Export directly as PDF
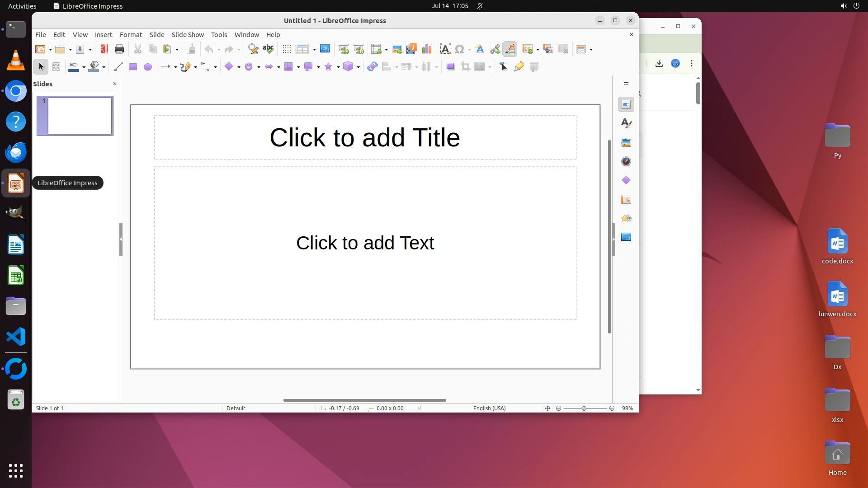This screenshot has height=488, width=868. click(104, 49)
